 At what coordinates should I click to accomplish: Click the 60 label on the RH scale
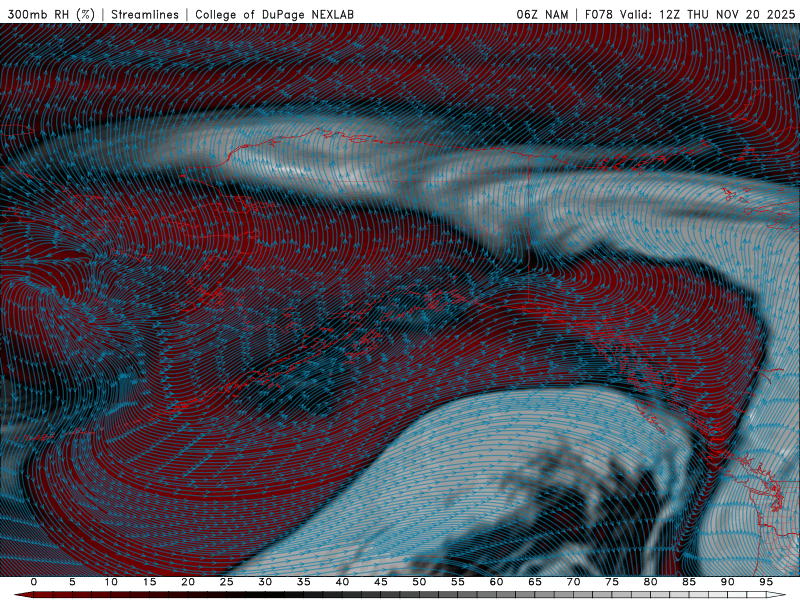(x=496, y=582)
